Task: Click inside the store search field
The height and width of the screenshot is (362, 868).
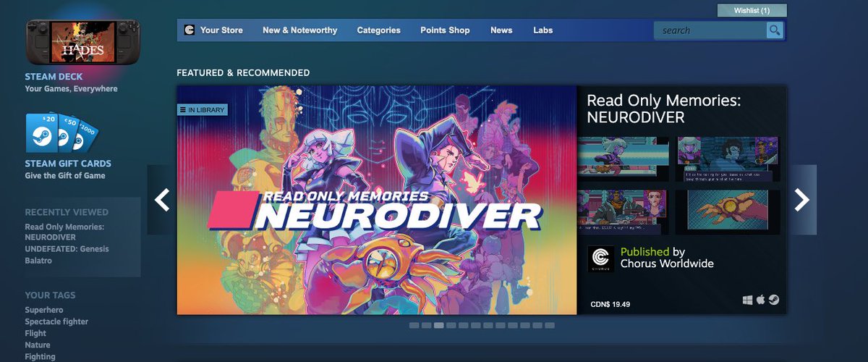Action: tap(710, 30)
